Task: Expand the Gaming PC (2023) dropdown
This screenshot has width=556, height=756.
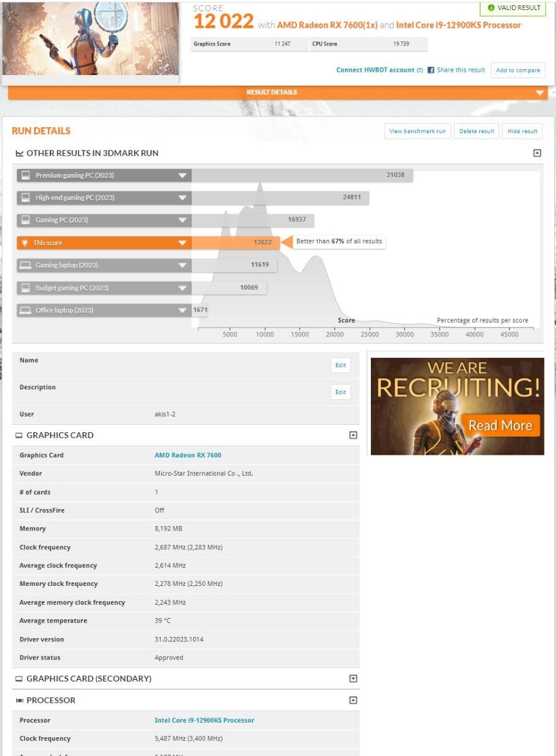Action: [x=182, y=220]
